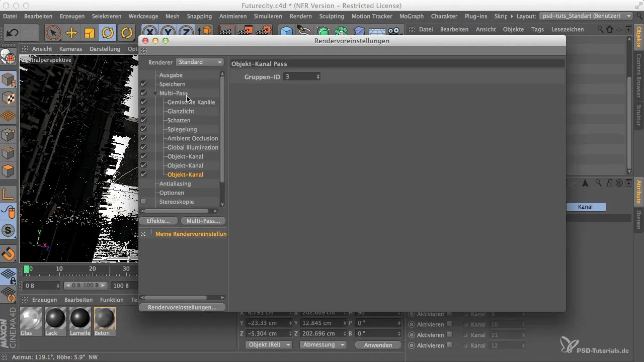Open the Abmessung dropdown
The height and width of the screenshot is (362, 644).
[x=323, y=345]
